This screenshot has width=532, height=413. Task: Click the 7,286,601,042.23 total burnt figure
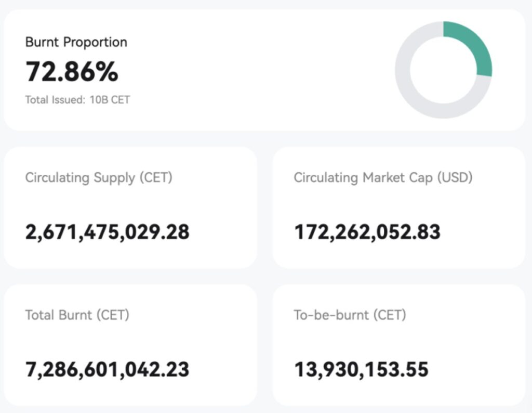click(x=108, y=369)
